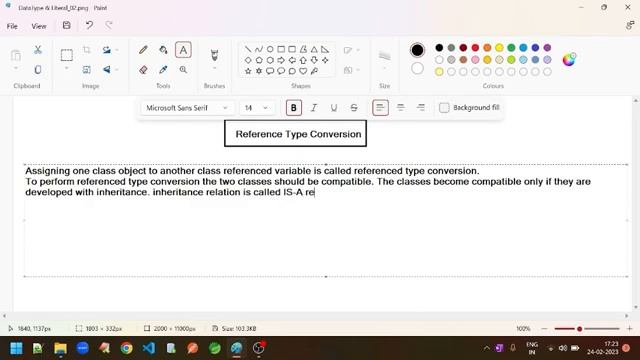Toggle Bold text formatting

[293, 108]
